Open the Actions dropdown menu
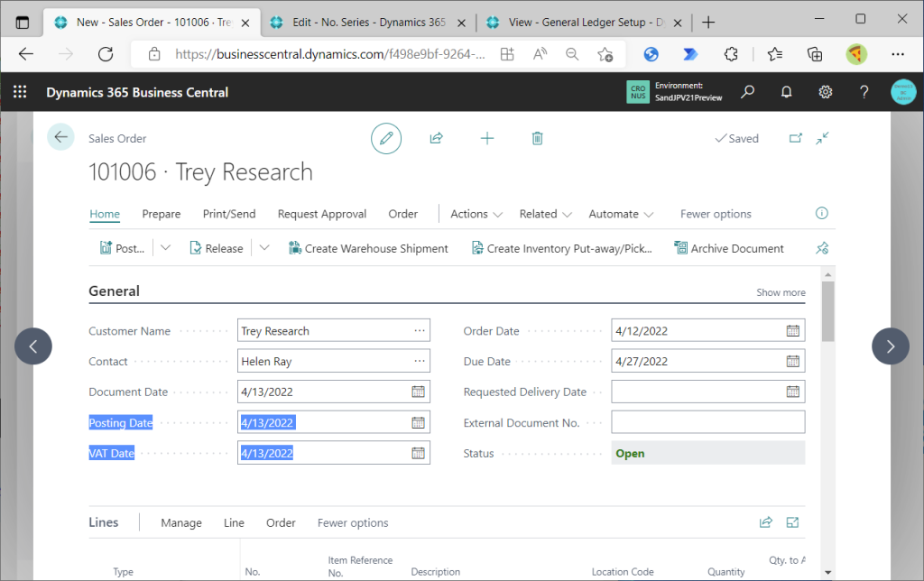924x581 pixels. click(x=476, y=214)
